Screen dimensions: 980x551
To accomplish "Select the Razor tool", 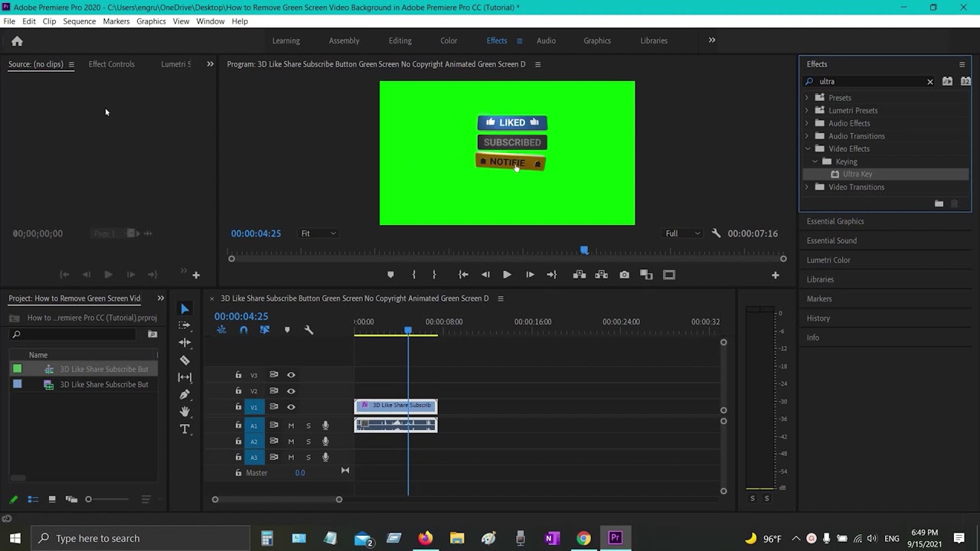I will pyautogui.click(x=185, y=360).
